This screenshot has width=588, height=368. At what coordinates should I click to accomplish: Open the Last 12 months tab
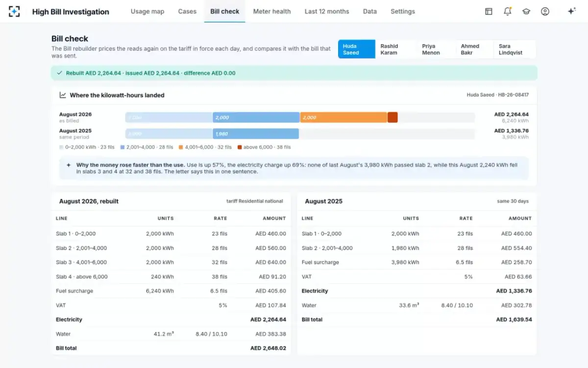click(327, 11)
